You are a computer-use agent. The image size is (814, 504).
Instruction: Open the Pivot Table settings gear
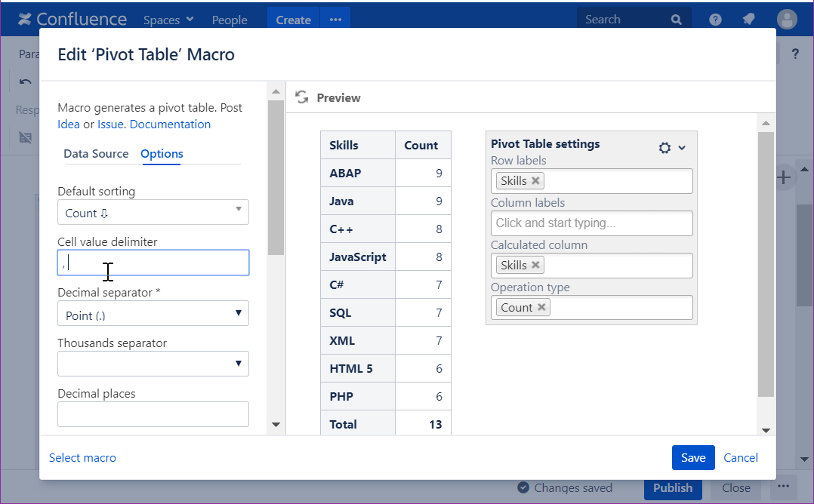point(665,148)
